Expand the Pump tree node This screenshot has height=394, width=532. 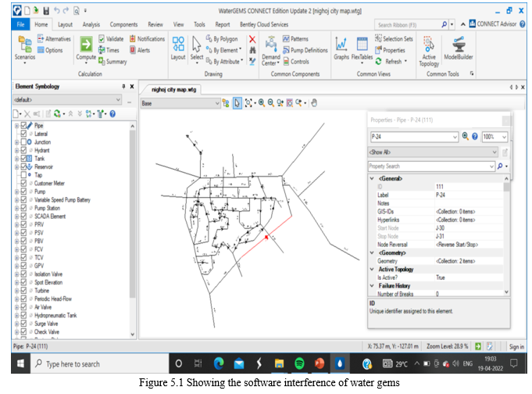pyautogui.click(x=16, y=192)
